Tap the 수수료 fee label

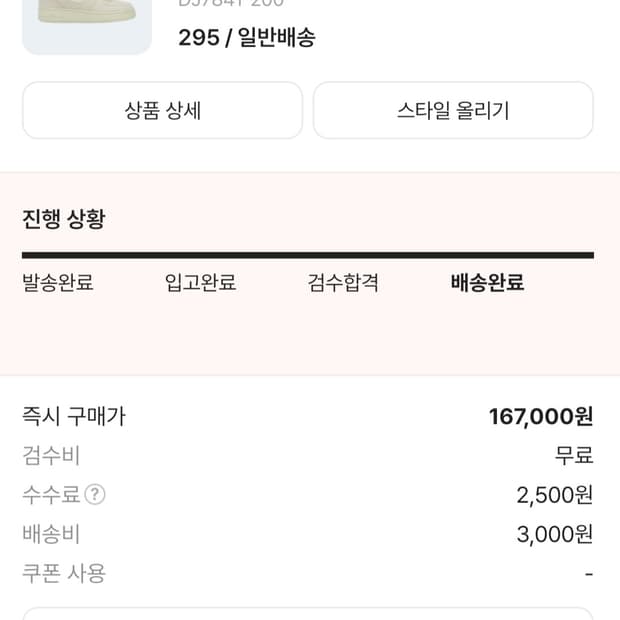click(x=51, y=494)
